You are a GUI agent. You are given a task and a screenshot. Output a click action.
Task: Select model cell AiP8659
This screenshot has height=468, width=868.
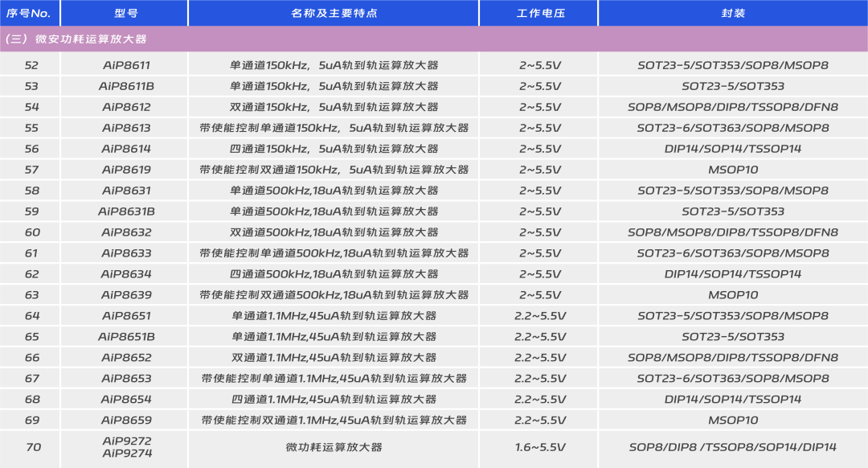coord(126,420)
